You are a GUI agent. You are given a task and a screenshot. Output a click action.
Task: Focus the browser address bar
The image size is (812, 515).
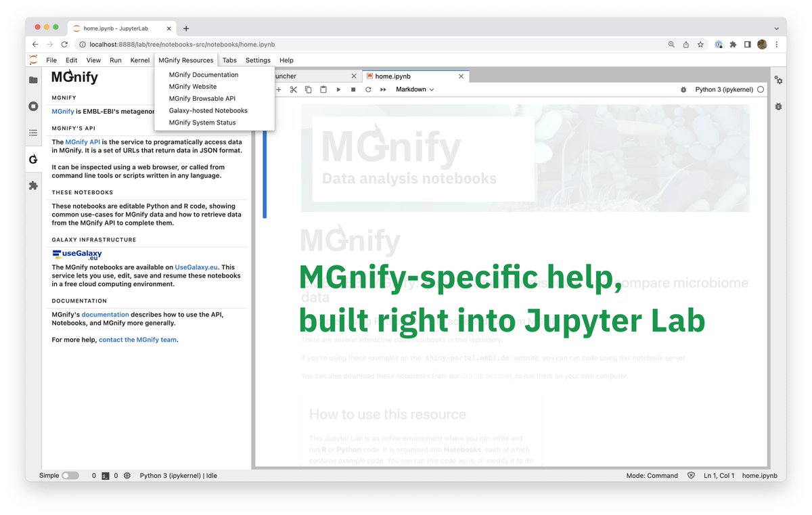pos(372,44)
